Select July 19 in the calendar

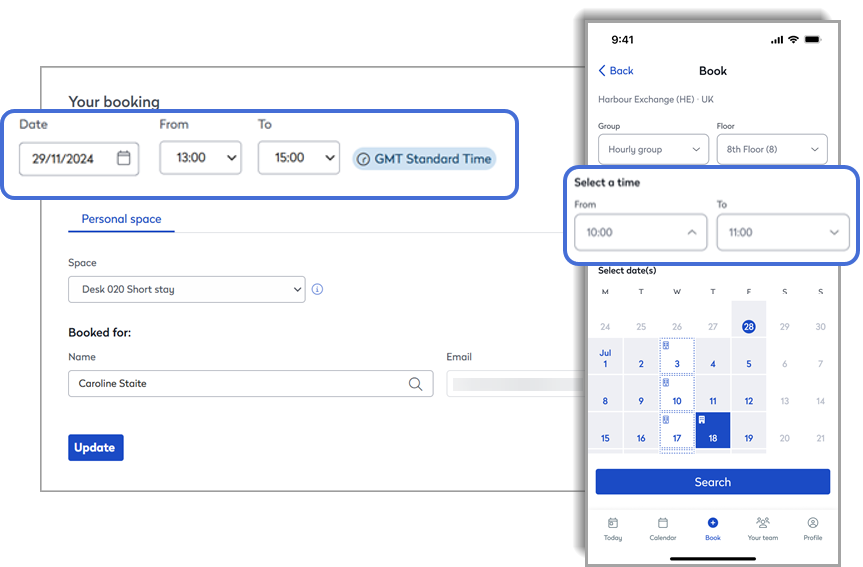pos(749,431)
